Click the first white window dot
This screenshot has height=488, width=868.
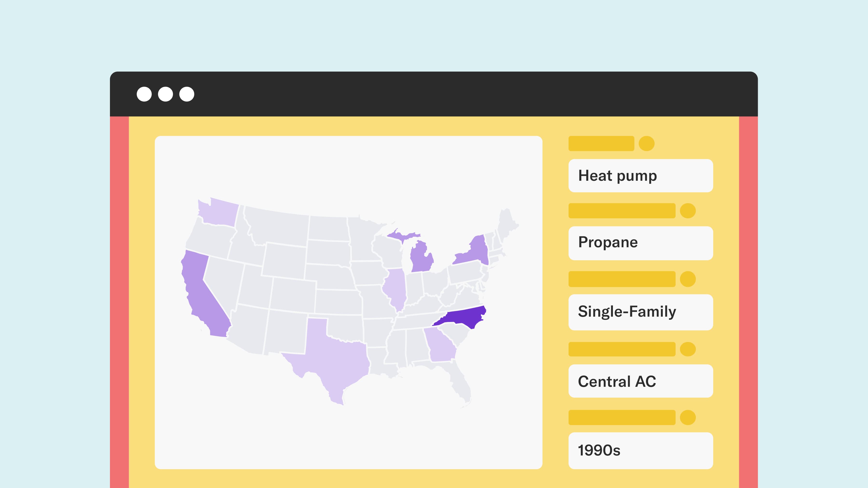pos(144,94)
